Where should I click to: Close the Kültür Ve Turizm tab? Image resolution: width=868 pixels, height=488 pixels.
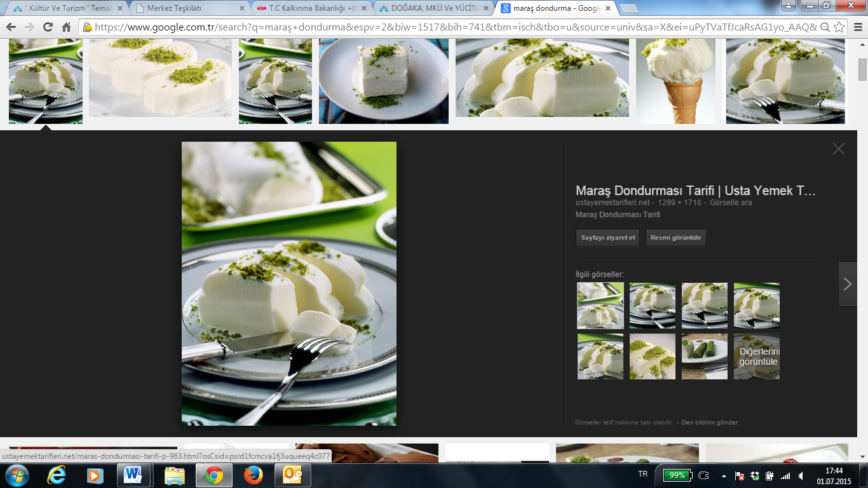pyautogui.click(x=119, y=8)
